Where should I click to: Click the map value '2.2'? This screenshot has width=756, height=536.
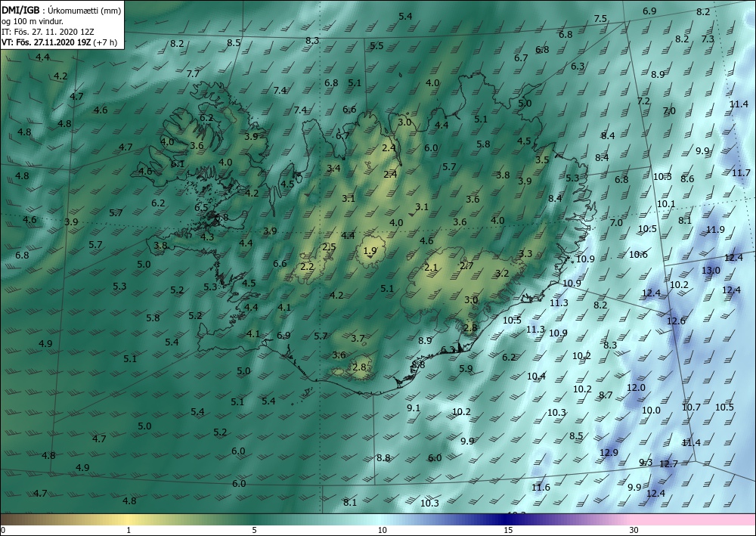click(x=307, y=267)
